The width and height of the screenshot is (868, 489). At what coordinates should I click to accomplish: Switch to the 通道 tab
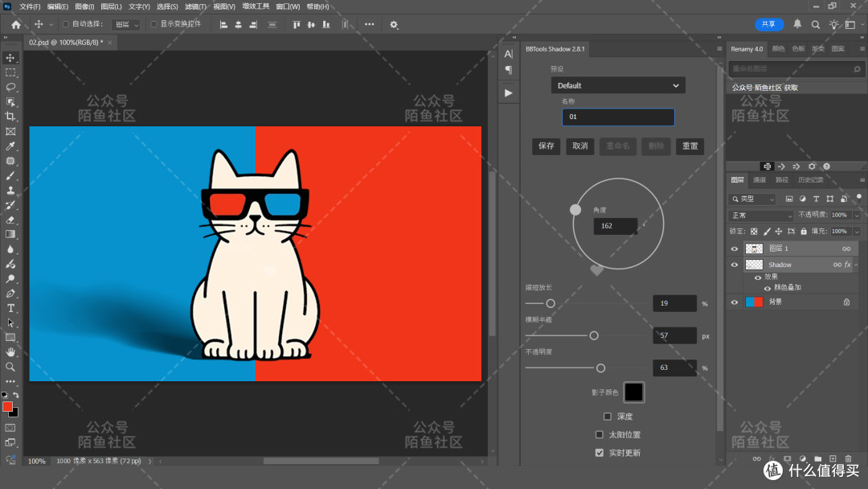[759, 180]
